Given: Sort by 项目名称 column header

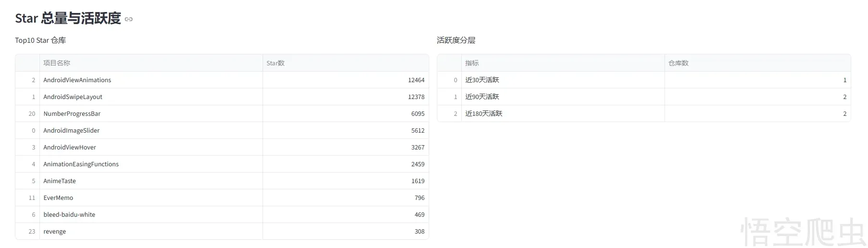Looking at the screenshot, I should tap(57, 63).
